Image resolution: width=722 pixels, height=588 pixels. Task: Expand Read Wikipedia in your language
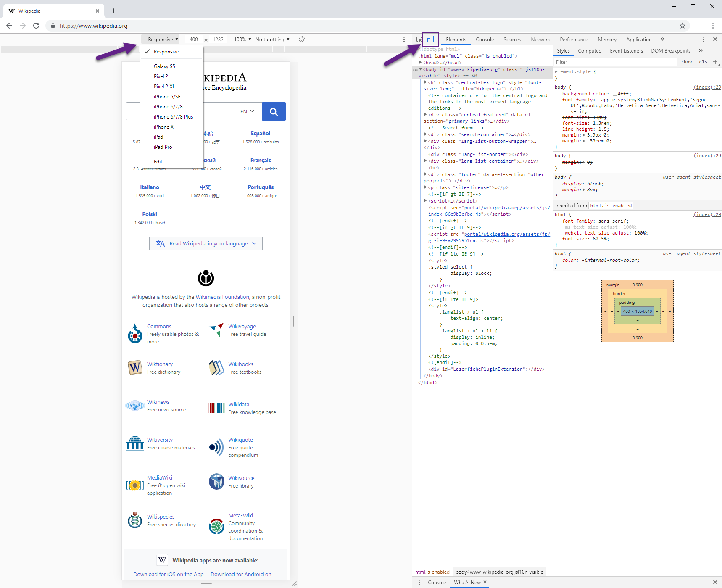point(206,243)
